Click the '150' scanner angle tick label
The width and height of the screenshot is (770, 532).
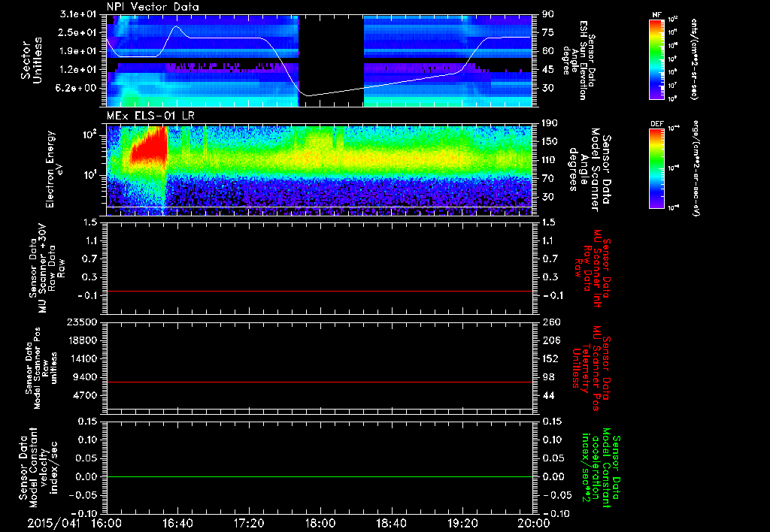550,141
